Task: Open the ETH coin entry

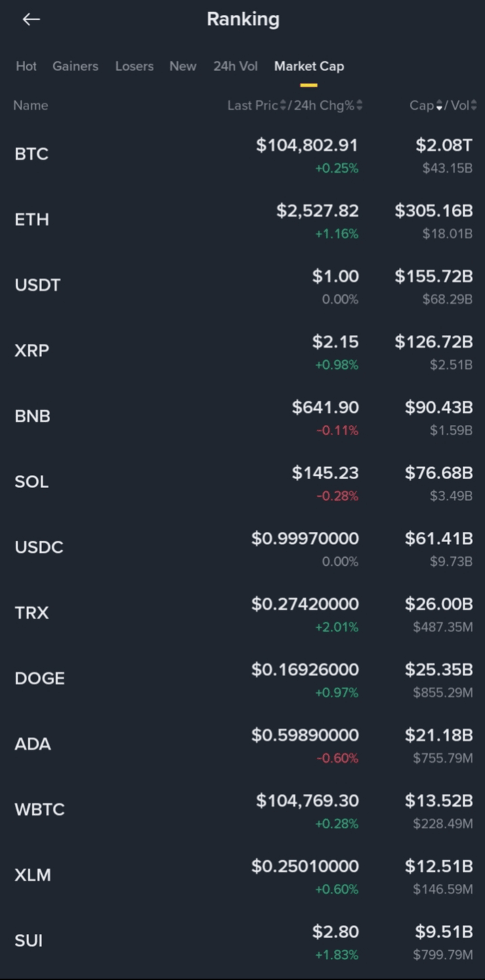Action: (32, 220)
